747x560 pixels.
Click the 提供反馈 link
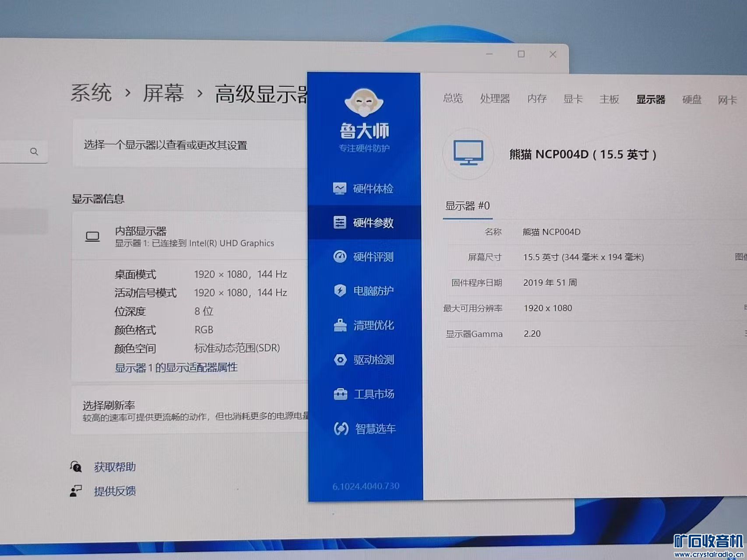coord(115,491)
